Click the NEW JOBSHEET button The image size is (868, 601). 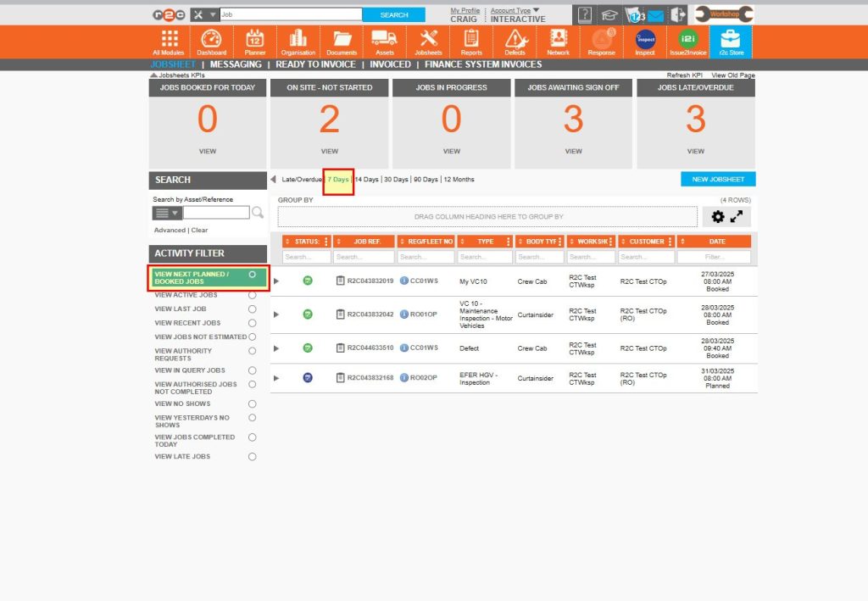point(717,179)
